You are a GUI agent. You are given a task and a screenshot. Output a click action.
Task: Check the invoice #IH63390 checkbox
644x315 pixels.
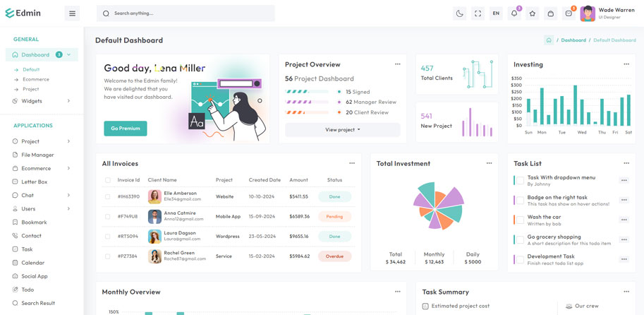click(108, 197)
